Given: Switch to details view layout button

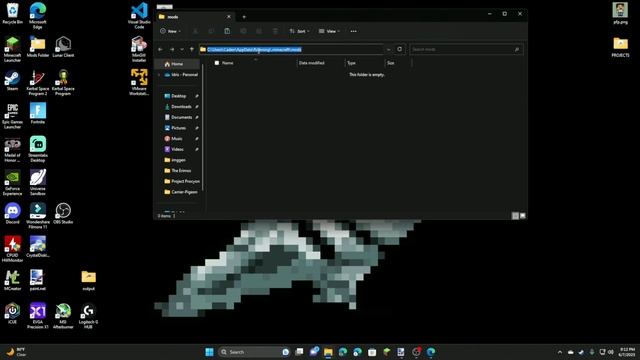Looking at the screenshot, I should [x=516, y=216].
